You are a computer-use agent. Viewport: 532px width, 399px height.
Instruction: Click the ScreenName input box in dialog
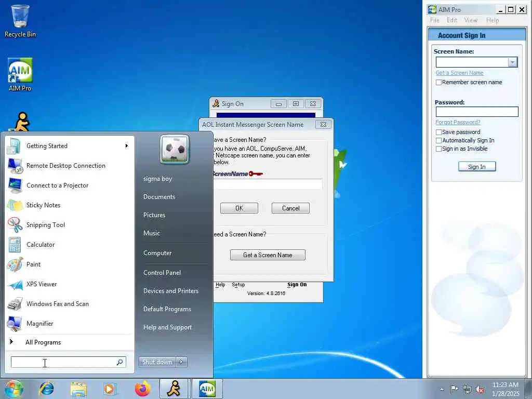[x=268, y=184]
